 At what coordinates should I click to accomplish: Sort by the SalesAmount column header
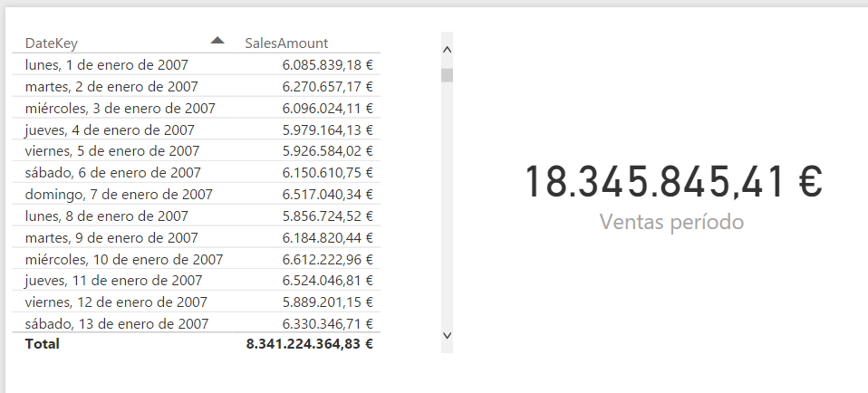click(x=286, y=43)
